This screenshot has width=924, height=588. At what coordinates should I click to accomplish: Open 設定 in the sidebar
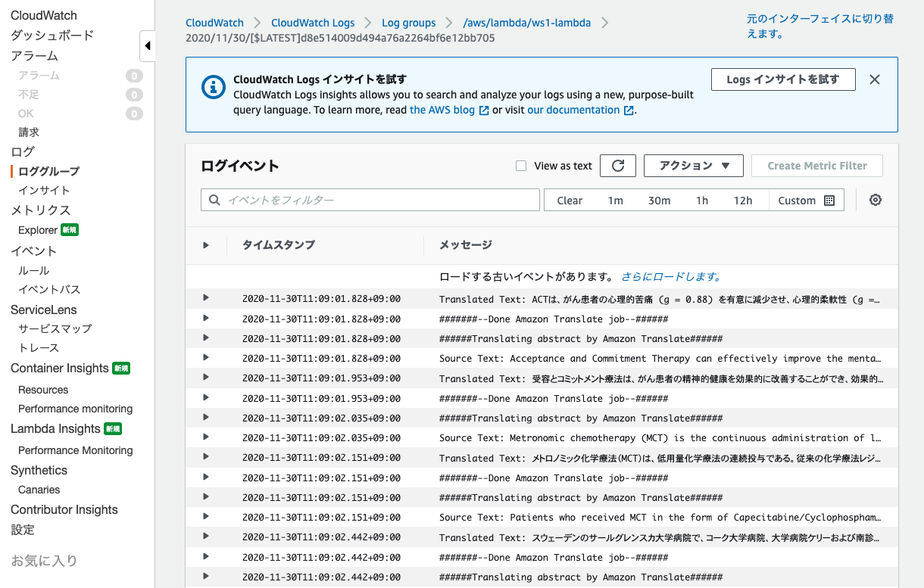pyautogui.click(x=23, y=530)
